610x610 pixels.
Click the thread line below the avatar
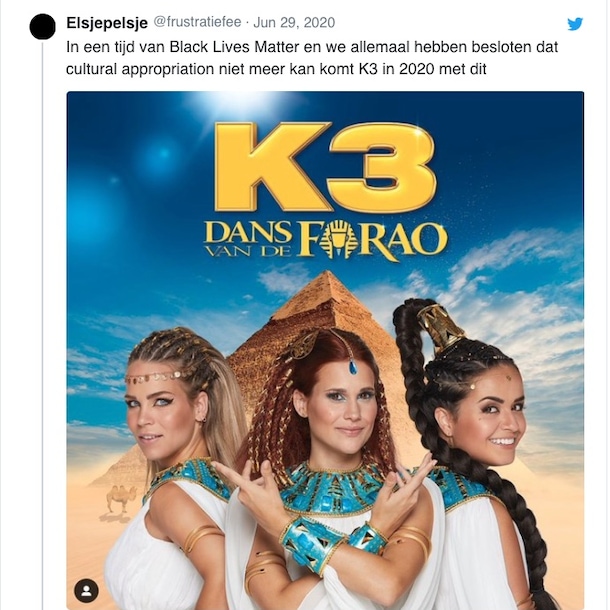[x=42, y=324]
